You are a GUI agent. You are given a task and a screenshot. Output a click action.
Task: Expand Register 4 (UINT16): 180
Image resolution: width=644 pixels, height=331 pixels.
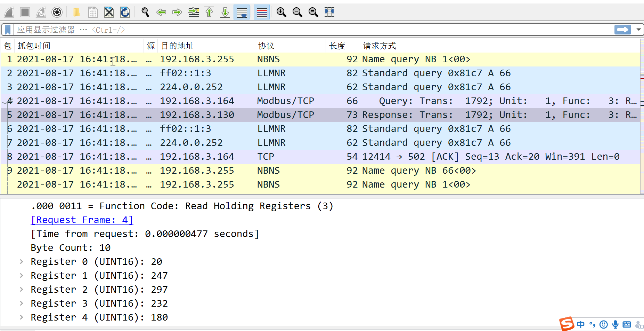22,317
